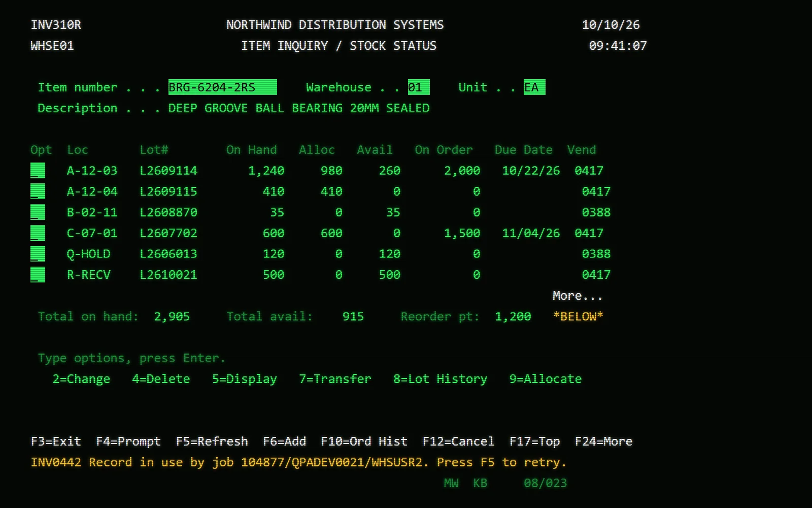Screen dimensions: 812x508
Task: Click the F4=Prompt function key
Action: pos(128,441)
